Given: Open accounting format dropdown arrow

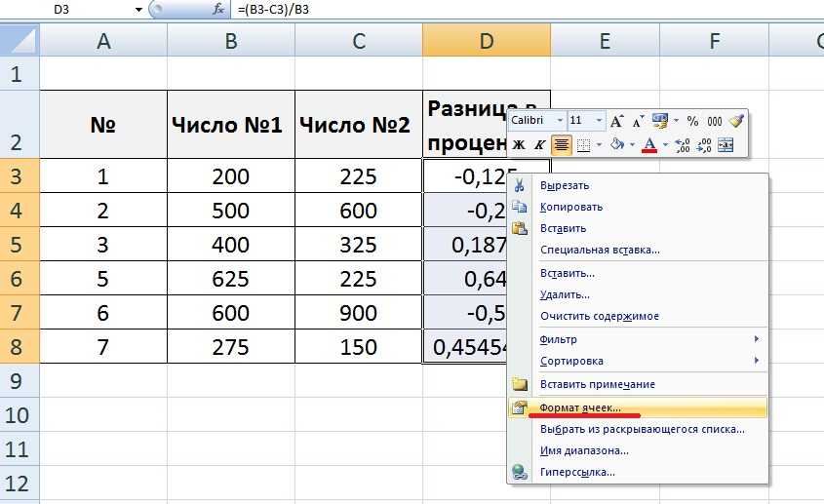Looking at the screenshot, I should (x=676, y=121).
